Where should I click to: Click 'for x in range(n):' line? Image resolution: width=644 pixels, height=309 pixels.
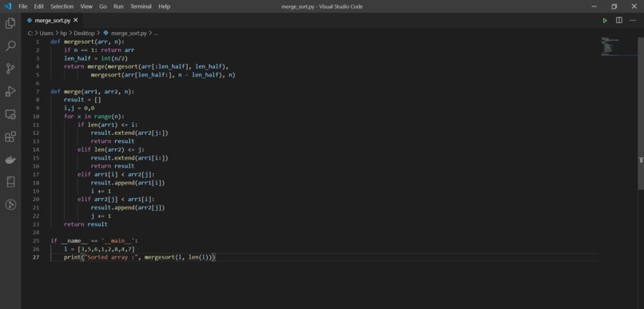coord(94,116)
